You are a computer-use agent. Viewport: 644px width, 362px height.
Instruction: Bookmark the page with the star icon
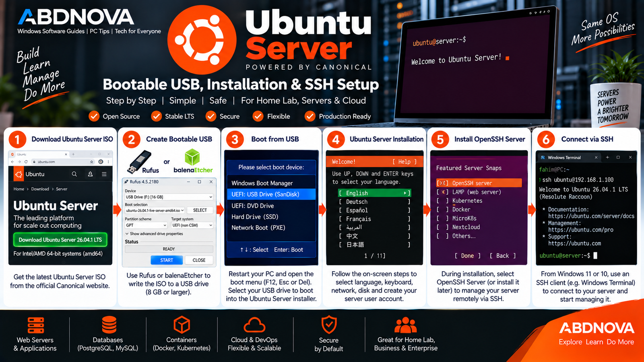coord(92,162)
